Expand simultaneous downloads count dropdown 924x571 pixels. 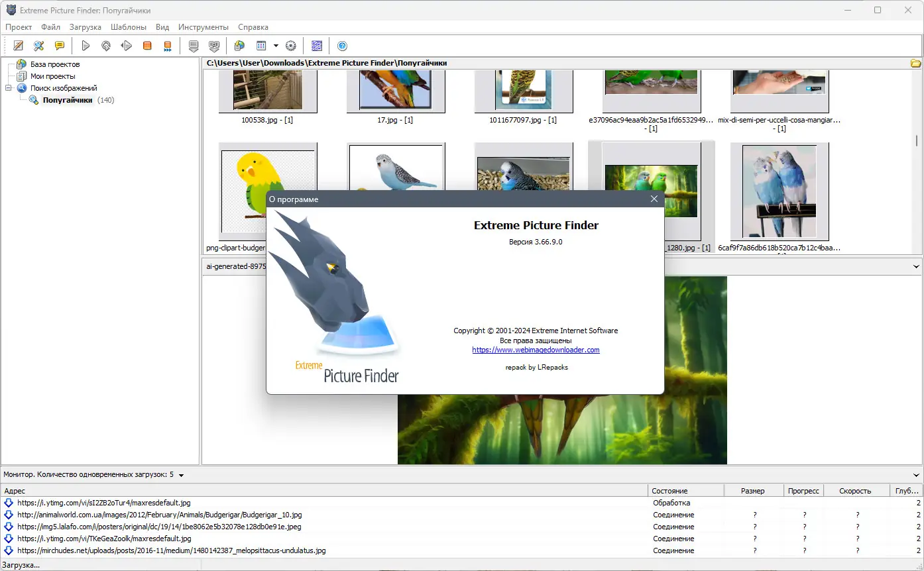tap(181, 475)
